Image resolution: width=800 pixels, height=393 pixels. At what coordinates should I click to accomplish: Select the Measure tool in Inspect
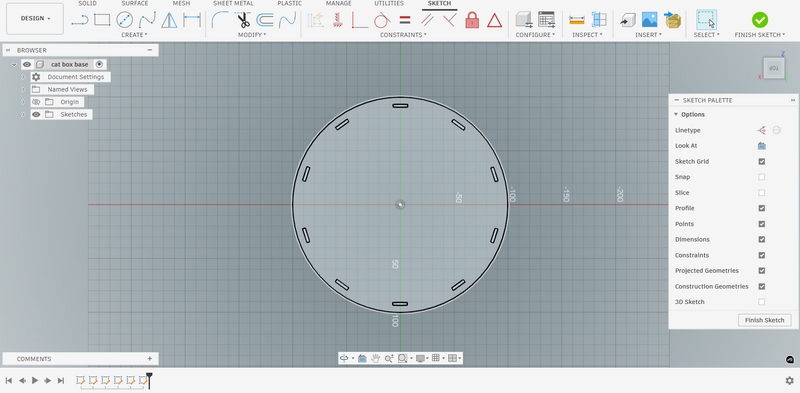[x=577, y=20]
